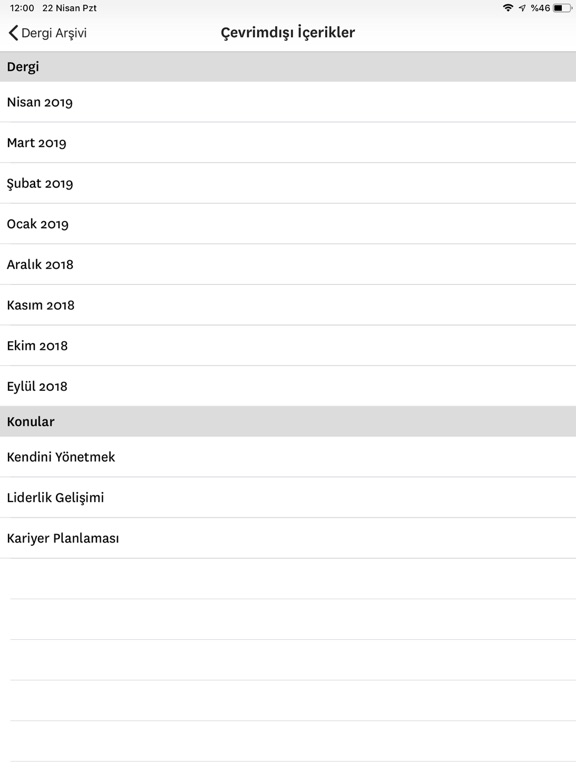Tap the back chevron icon
This screenshot has width=576, height=768.
[x=13, y=33]
